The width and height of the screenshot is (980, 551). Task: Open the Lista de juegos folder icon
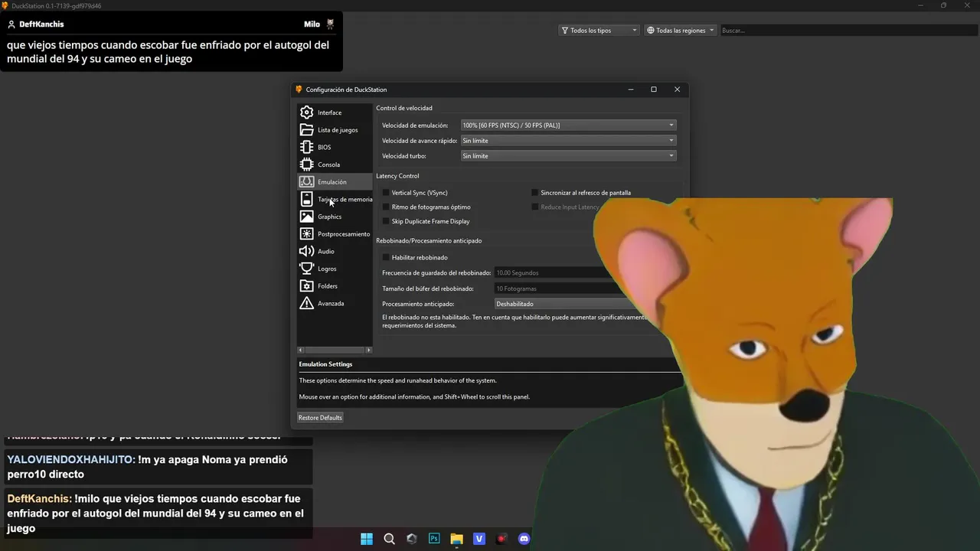[306, 130]
